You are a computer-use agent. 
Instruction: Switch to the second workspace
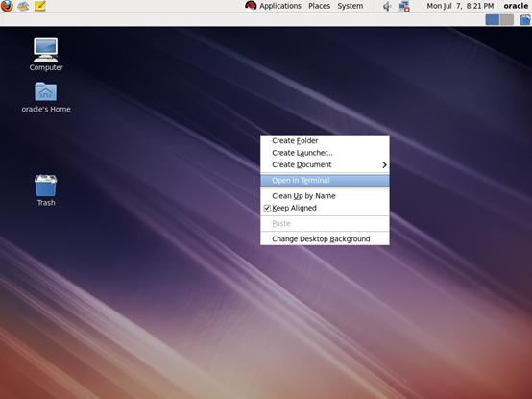point(507,19)
